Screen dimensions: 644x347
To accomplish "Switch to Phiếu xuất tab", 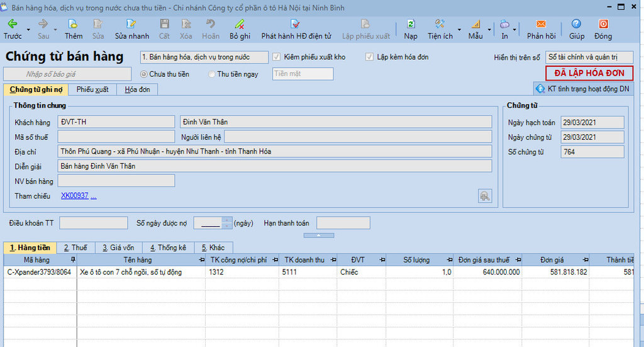I will (x=92, y=89).
